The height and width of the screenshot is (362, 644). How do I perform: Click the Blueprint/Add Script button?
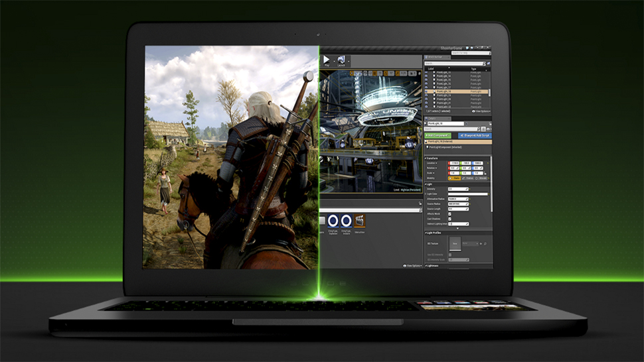click(x=475, y=135)
